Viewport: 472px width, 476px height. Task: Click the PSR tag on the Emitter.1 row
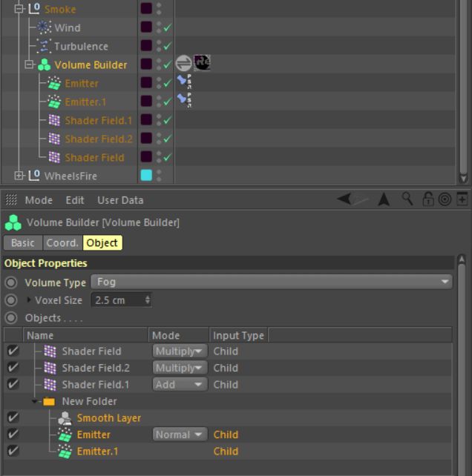(184, 100)
